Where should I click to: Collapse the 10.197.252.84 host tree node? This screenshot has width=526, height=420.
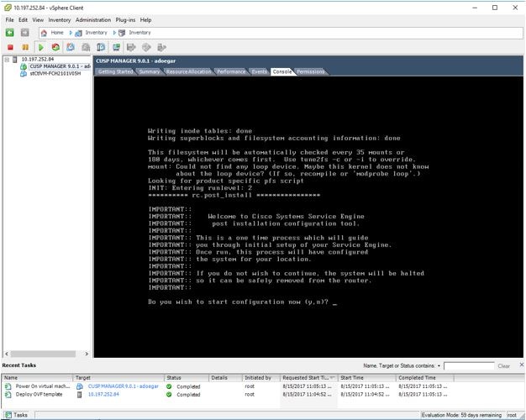[7, 60]
